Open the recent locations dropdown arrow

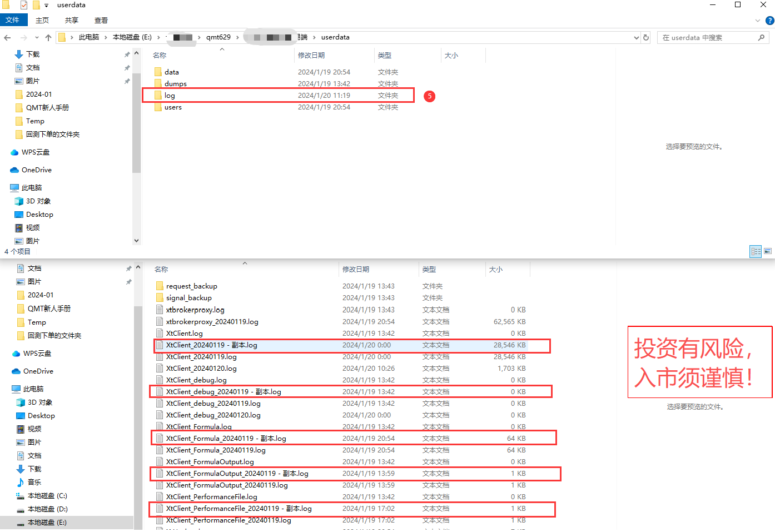[x=37, y=38]
